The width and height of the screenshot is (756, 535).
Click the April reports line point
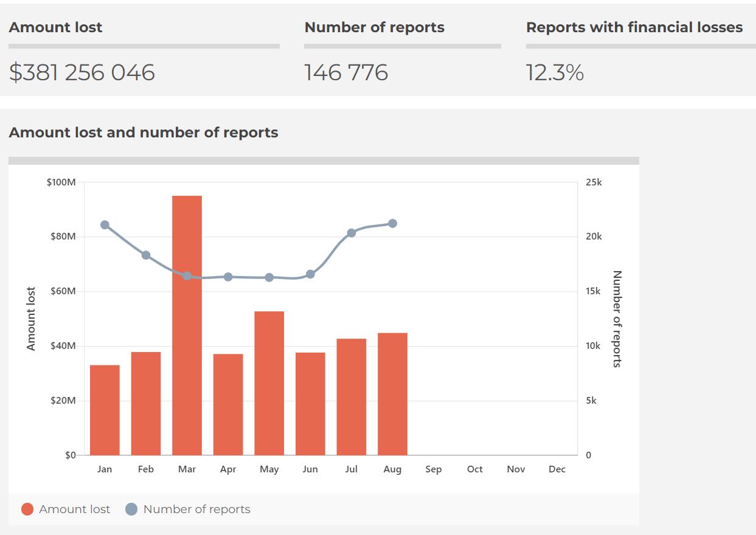(228, 277)
